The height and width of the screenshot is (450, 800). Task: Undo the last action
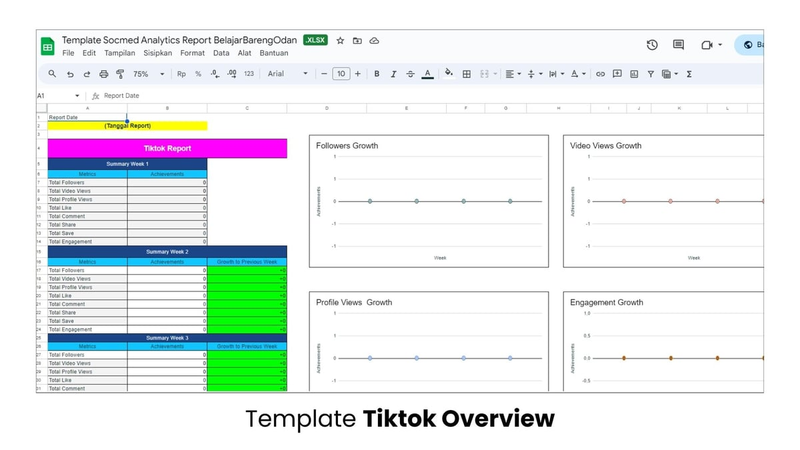[x=70, y=74]
